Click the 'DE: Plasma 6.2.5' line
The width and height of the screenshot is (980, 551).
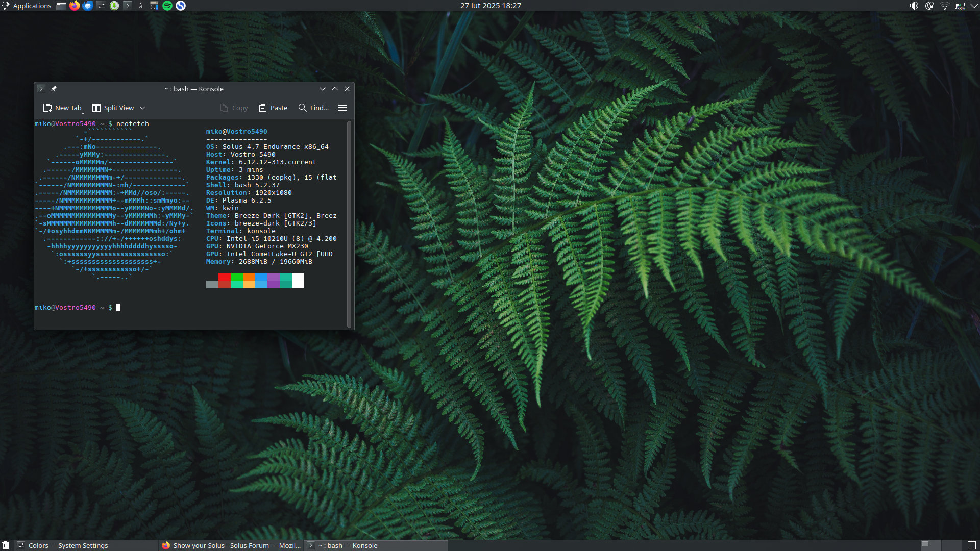point(239,201)
